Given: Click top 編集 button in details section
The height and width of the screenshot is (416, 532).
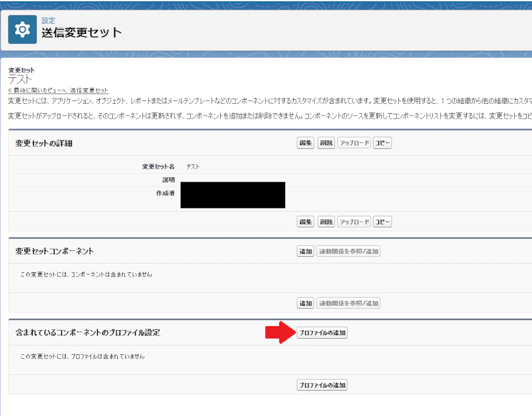Looking at the screenshot, I should pyautogui.click(x=305, y=143).
